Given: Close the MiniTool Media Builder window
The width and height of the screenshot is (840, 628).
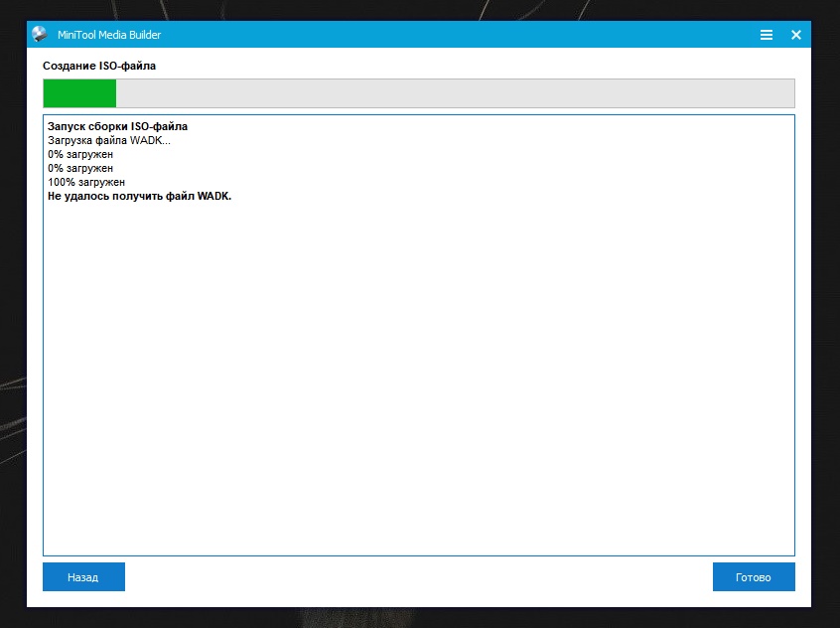Looking at the screenshot, I should 796,35.
